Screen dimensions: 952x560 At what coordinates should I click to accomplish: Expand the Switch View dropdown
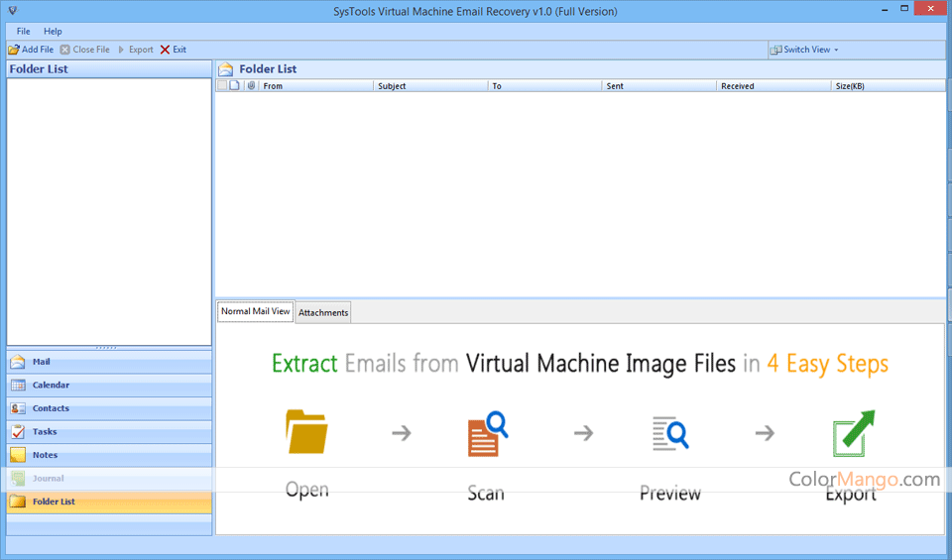click(805, 50)
